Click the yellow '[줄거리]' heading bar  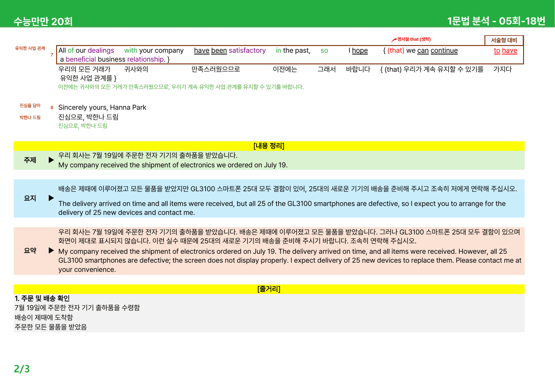click(x=269, y=289)
